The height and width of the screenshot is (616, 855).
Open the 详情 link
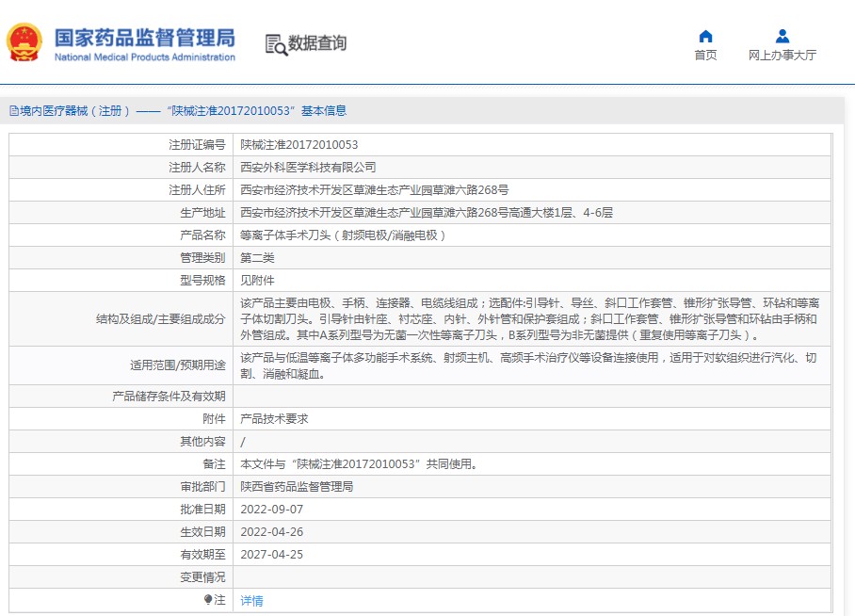click(251, 601)
